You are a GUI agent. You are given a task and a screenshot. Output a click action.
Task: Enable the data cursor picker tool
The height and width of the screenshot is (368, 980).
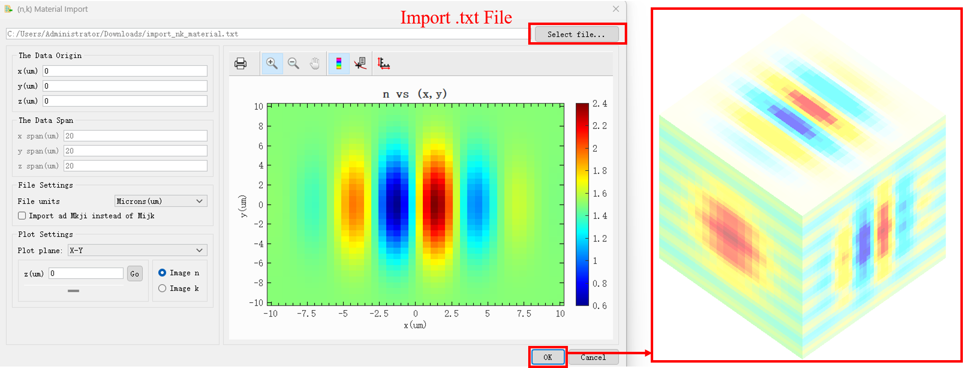(x=360, y=63)
